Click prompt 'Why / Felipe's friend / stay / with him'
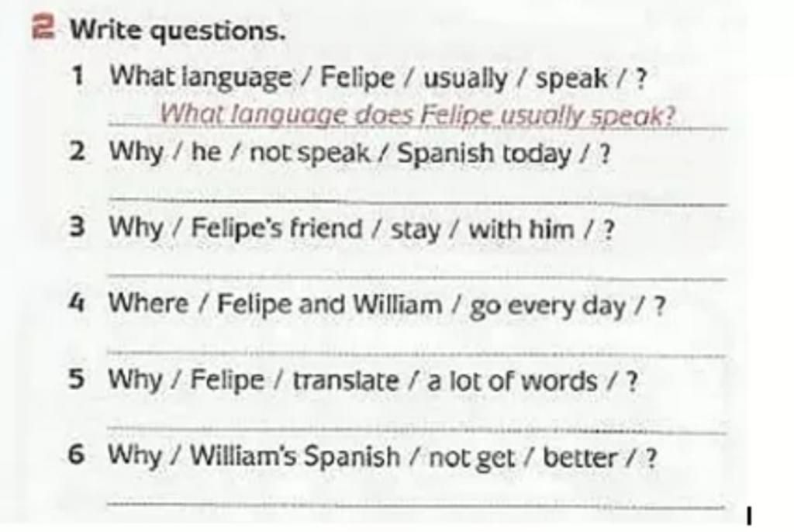794x532 pixels. [362, 229]
